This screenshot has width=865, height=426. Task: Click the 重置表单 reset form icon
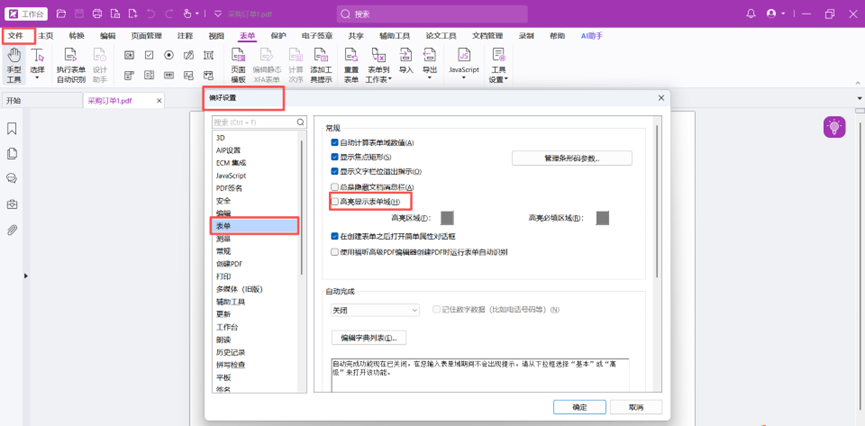[351, 65]
